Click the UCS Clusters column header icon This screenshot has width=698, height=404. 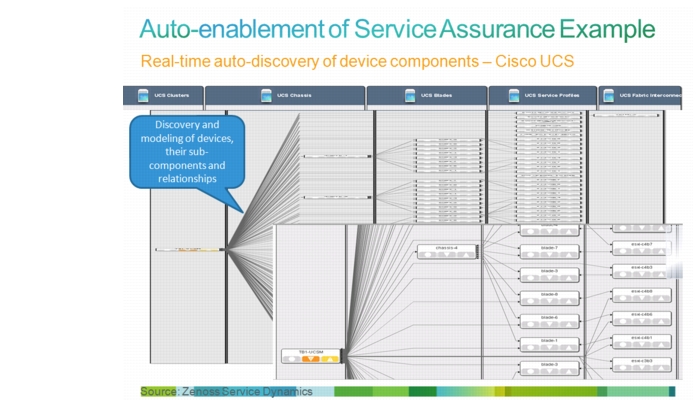point(143,96)
